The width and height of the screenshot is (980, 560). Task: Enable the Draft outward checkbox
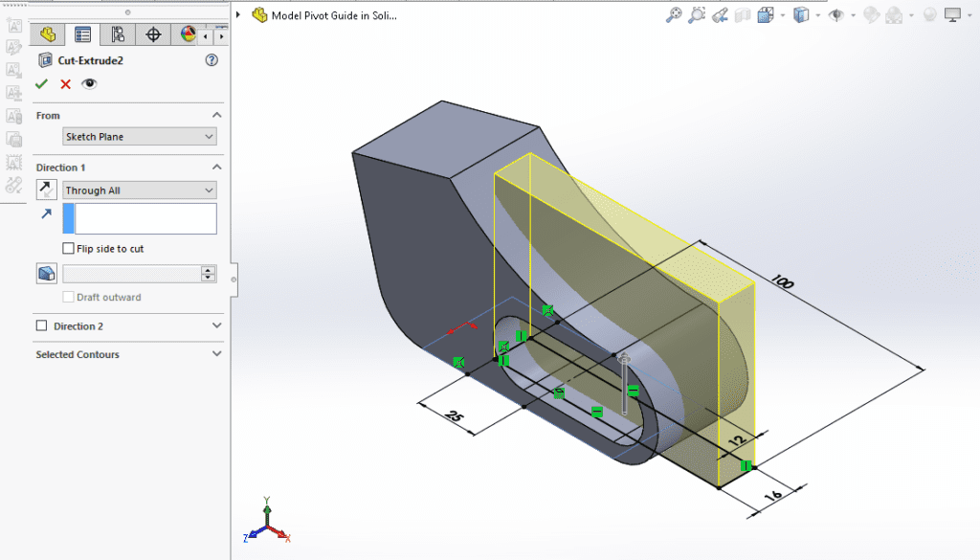pyautogui.click(x=69, y=297)
